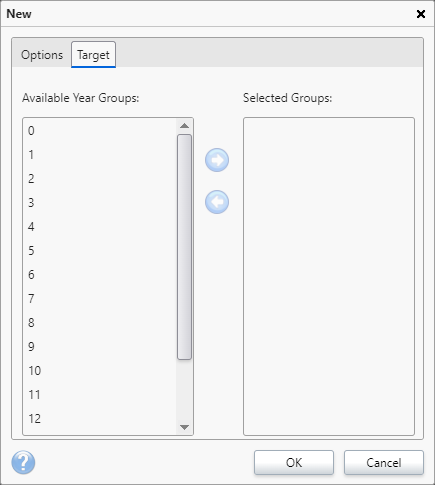Image resolution: width=435 pixels, height=485 pixels.
Task: Select year group 1
Action: pos(99,155)
